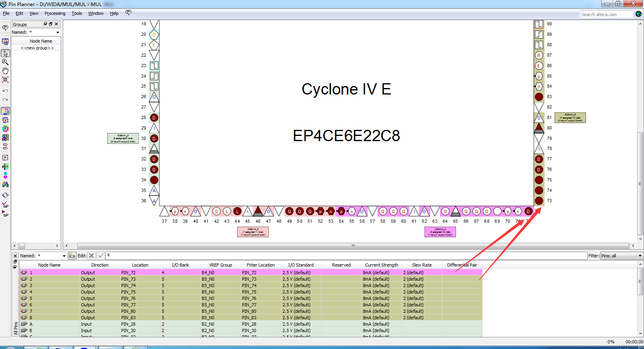This screenshot has width=644, height=349.
Task: Close the Groups panel
Action: point(56,24)
